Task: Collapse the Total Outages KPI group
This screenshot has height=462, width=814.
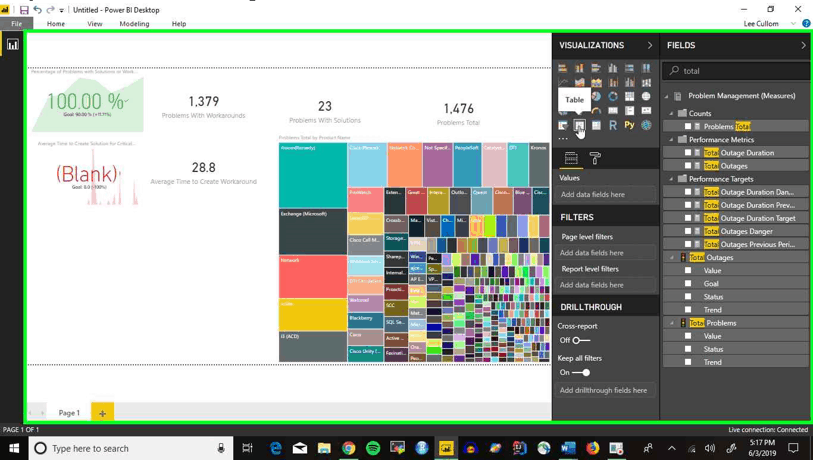Action: [671, 257]
